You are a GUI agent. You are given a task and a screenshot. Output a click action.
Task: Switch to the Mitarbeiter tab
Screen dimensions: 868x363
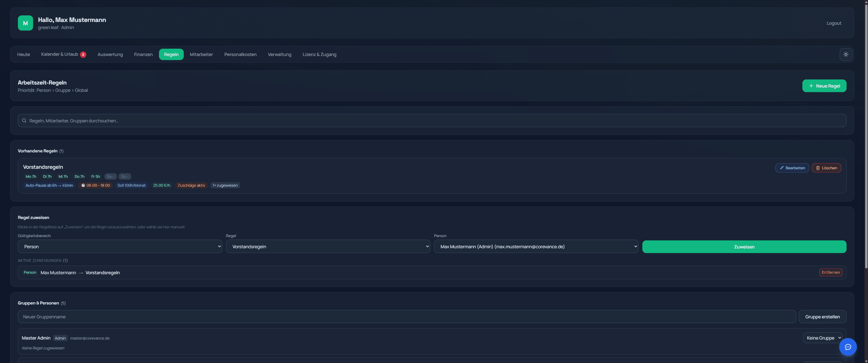coord(201,54)
